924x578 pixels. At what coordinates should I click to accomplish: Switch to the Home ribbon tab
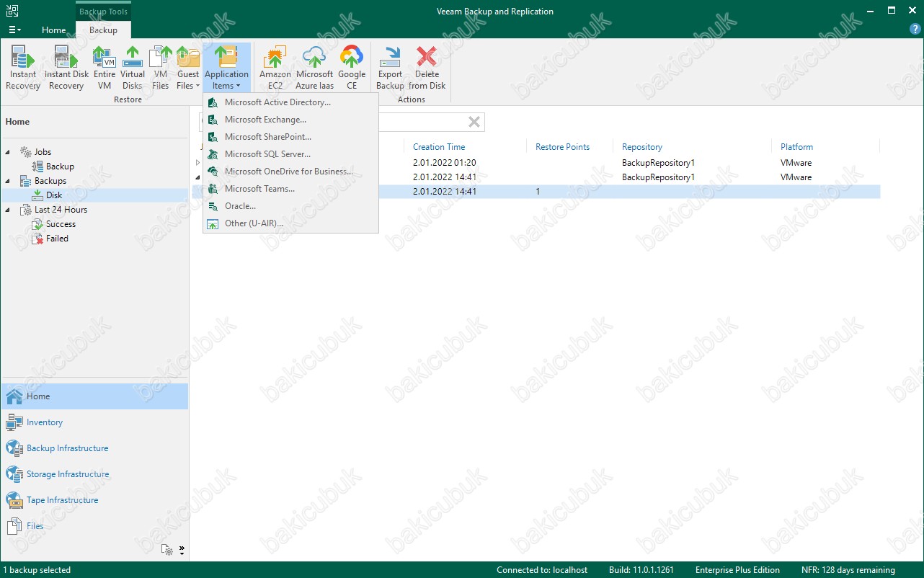point(53,30)
